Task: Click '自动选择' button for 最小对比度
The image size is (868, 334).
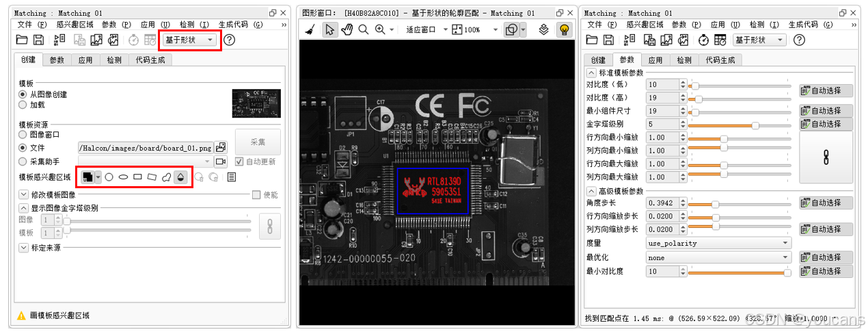Action: 826,272
